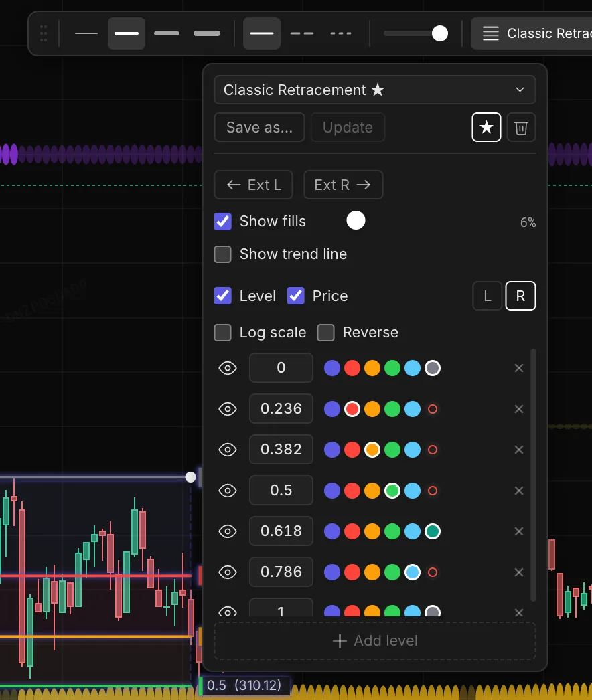Choose the dotted line style
592x700 pixels.
(341, 33)
